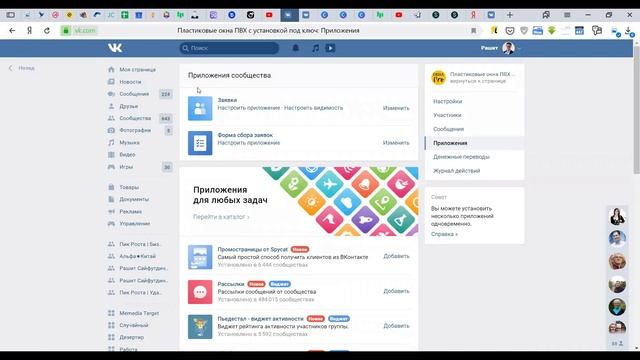Open Альфа Китай community shortcut

pyautogui.click(x=138, y=256)
